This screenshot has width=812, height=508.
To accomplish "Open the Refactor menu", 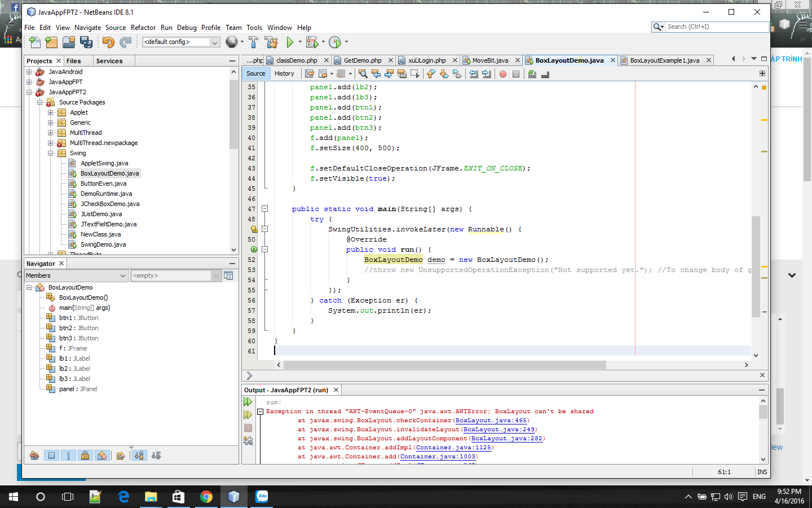I will coord(143,27).
